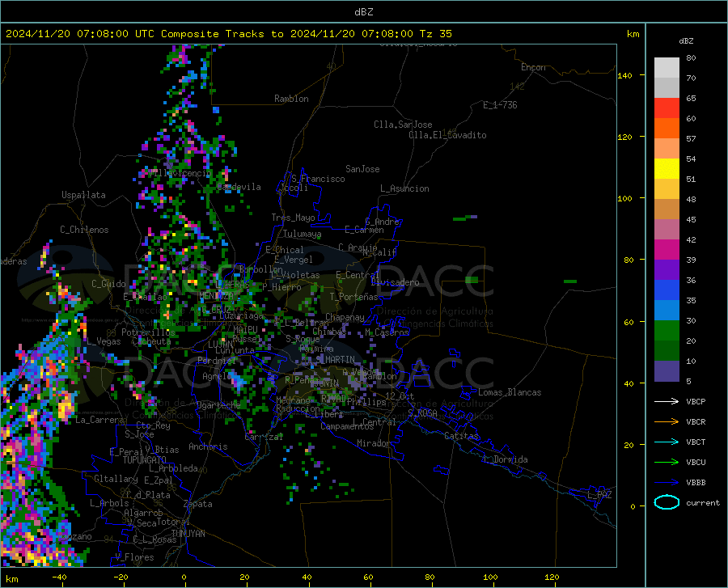
Task: Click the Divisadero location label
Action: click(x=395, y=282)
